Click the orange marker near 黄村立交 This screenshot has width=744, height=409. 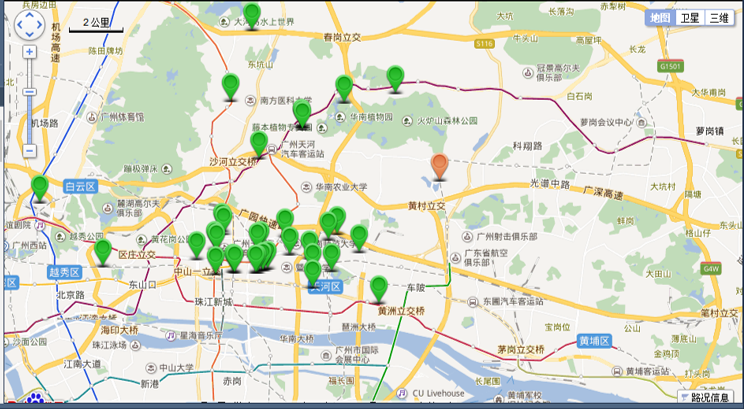(439, 167)
